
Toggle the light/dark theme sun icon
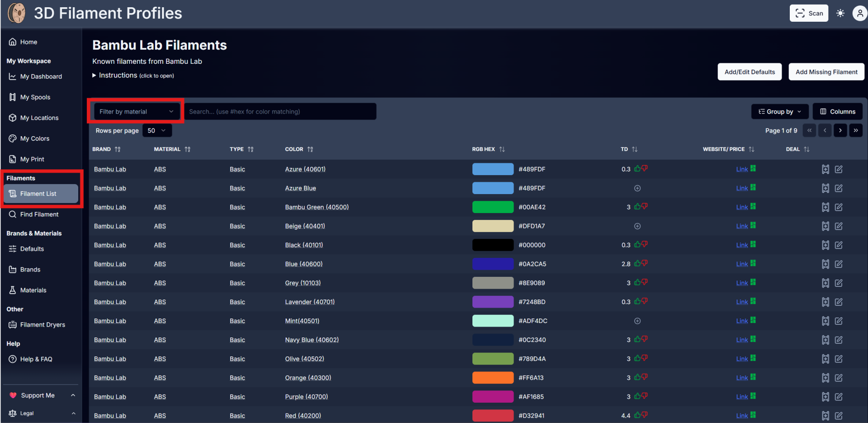point(840,13)
